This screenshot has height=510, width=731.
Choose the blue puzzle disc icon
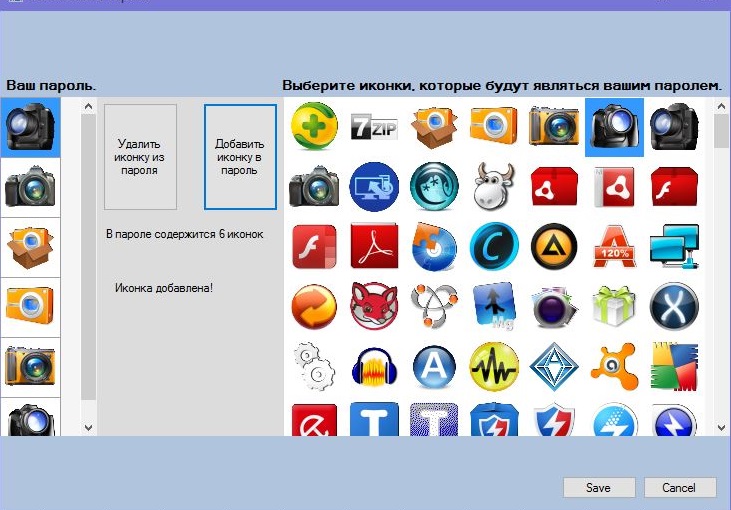tap(434, 246)
